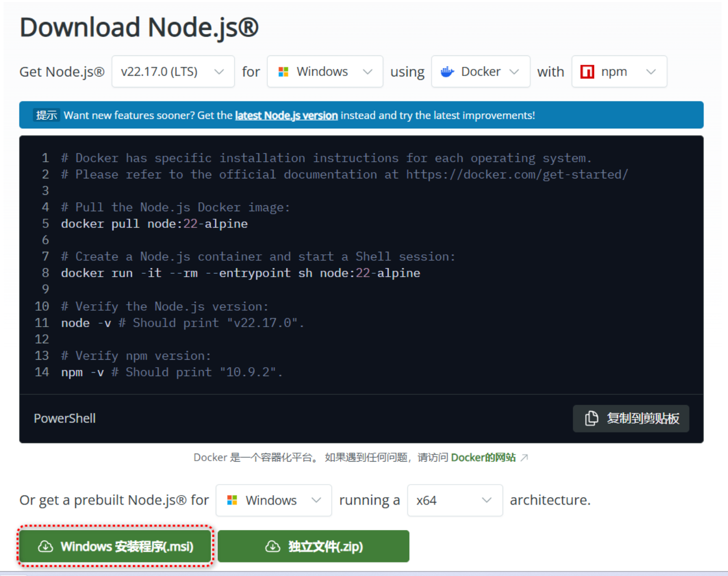Click the Windows logo in top platform dropdown
This screenshot has width=728, height=576.
[283, 72]
